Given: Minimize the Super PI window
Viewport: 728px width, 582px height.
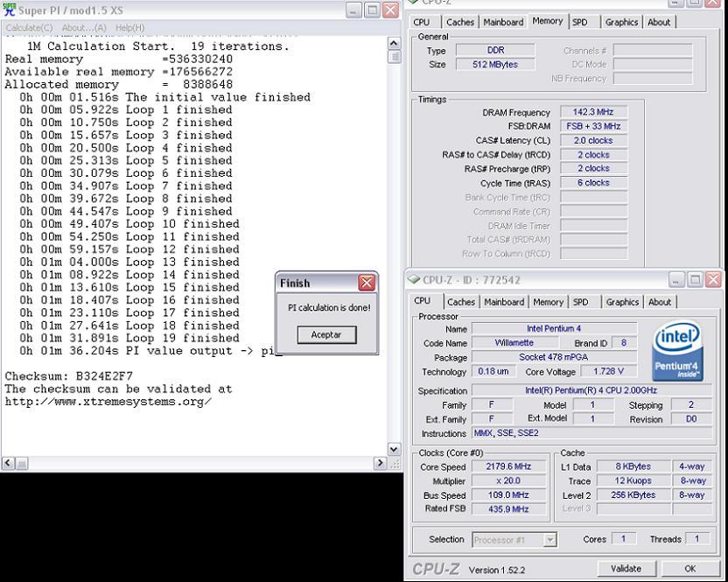Looking at the screenshot, I should click(x=353, y=10).
